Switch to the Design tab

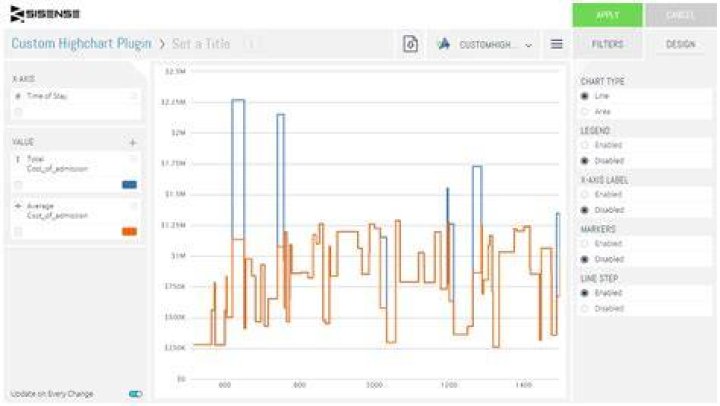click(x=681, y=44)
